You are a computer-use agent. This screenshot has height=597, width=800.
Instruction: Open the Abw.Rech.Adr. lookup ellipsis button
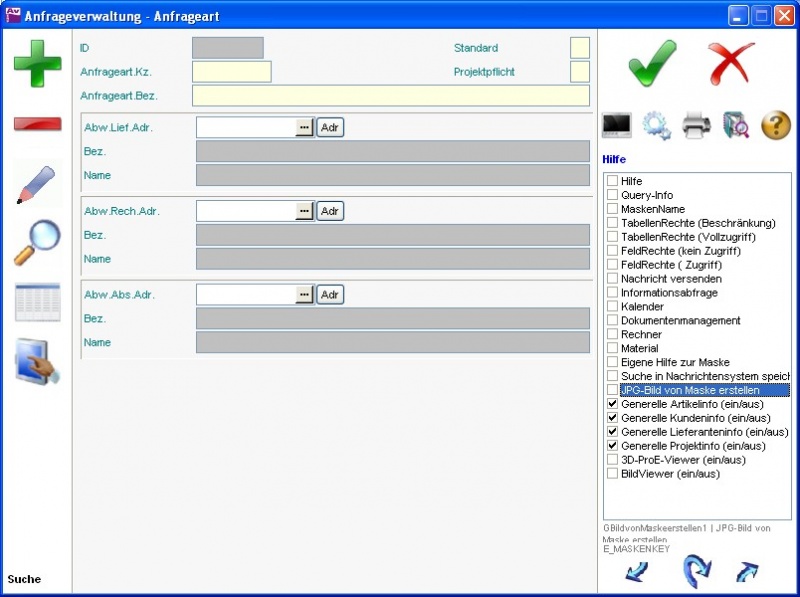(x=304, y=212)
